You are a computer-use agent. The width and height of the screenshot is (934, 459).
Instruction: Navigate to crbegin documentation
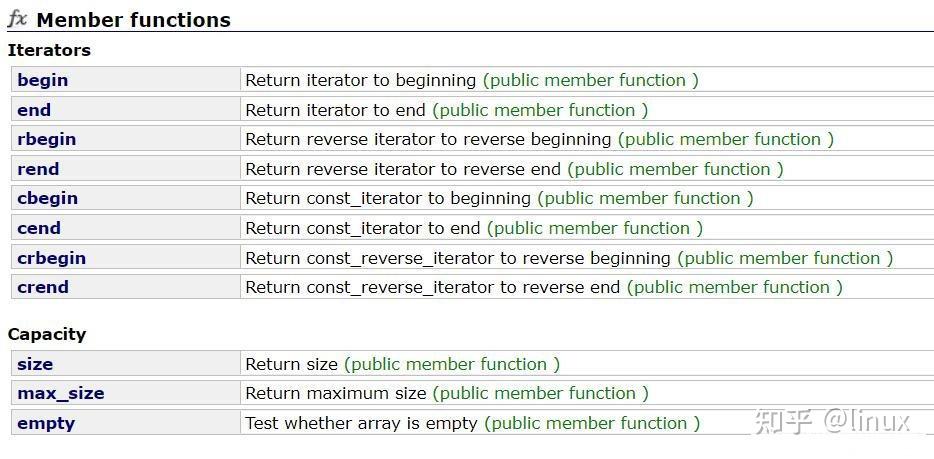(51, 258)
